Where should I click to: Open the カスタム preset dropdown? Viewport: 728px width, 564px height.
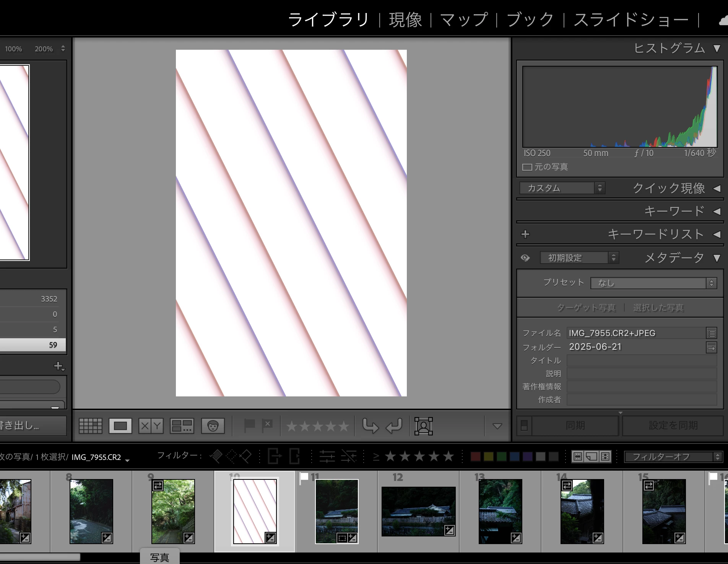(562, 188)
